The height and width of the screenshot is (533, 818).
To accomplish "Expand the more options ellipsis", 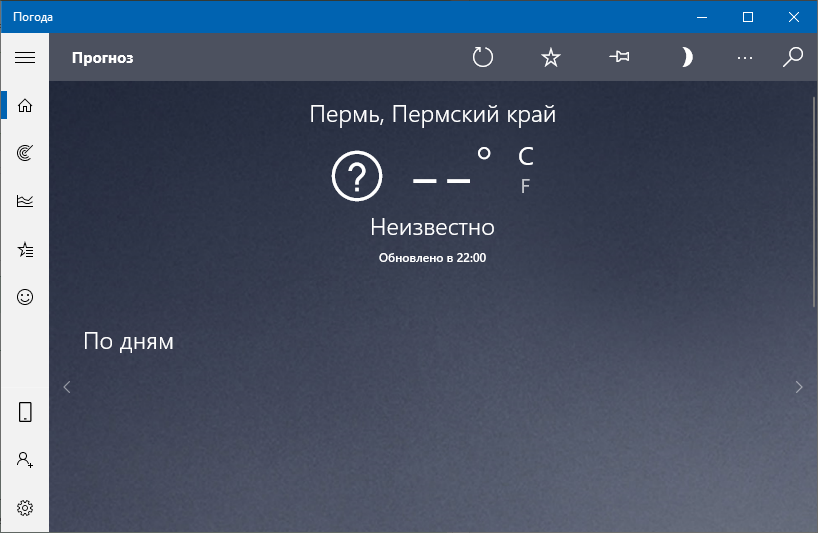I will tap(745, 58).
